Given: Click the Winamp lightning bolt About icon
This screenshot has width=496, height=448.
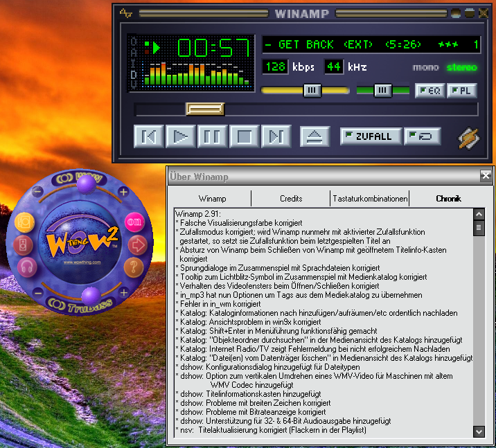Looking at the screenshot, I should 468,138.
